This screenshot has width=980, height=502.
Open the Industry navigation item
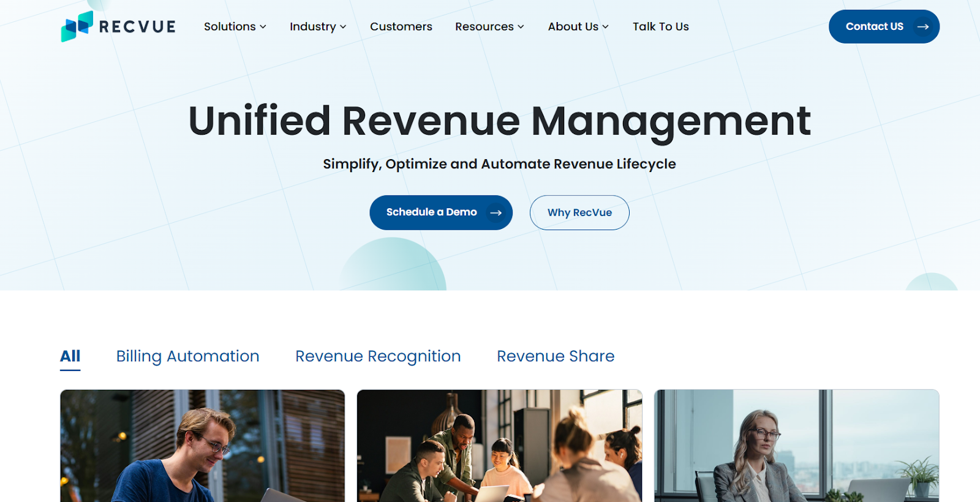[x=313, y=26]
